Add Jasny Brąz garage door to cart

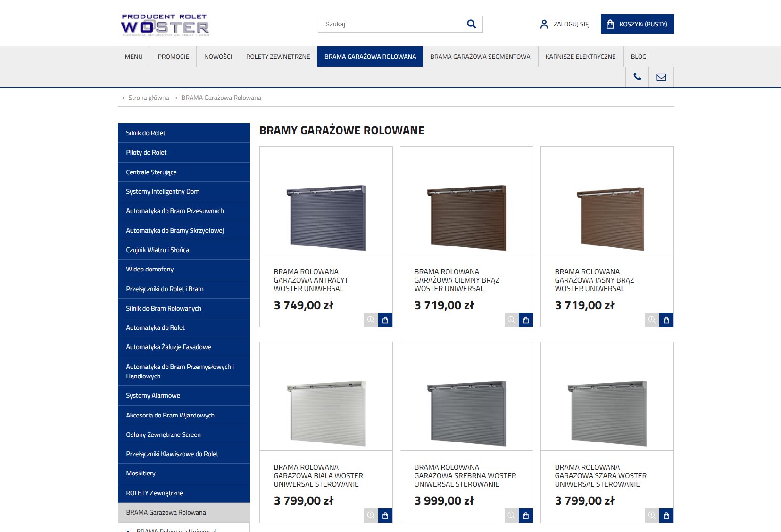click(666, 320)
